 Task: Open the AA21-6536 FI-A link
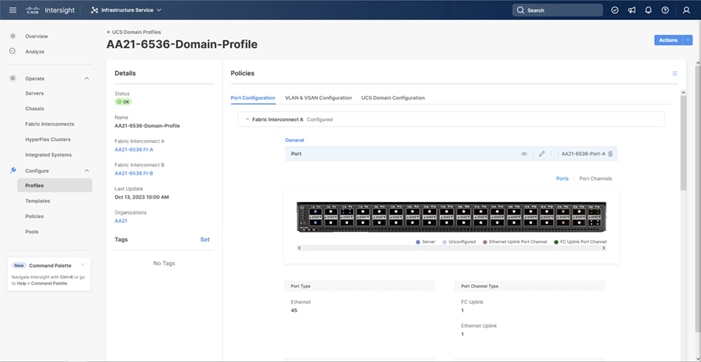pyautogui.click(x=134, y=149)
